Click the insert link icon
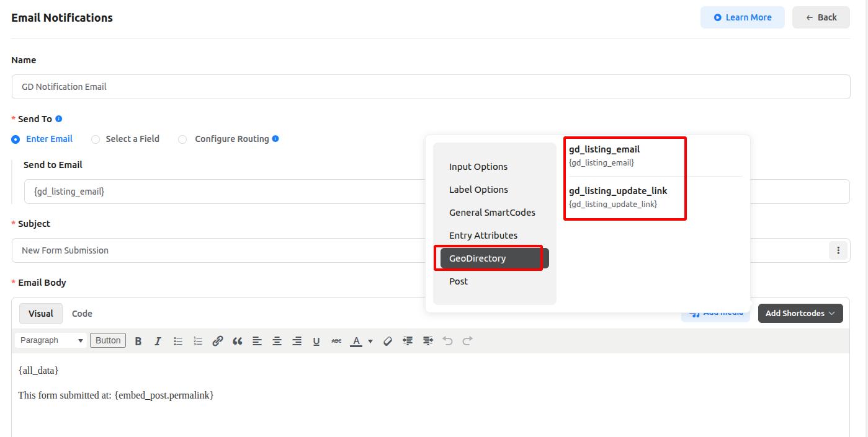This screenshot has height=437, width=868. [x=218, y=341]
